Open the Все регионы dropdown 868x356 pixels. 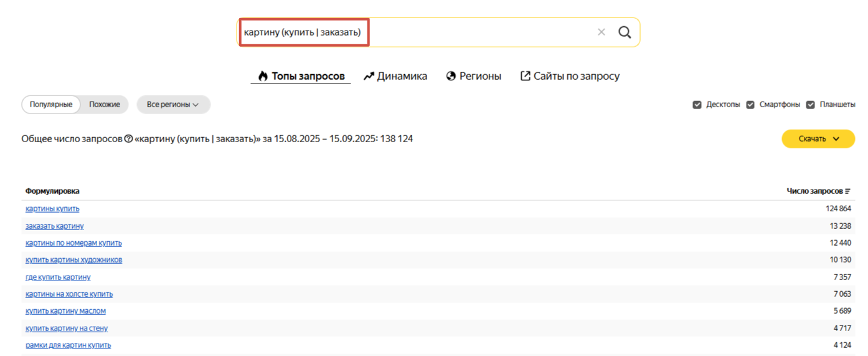tap(173, 105)
